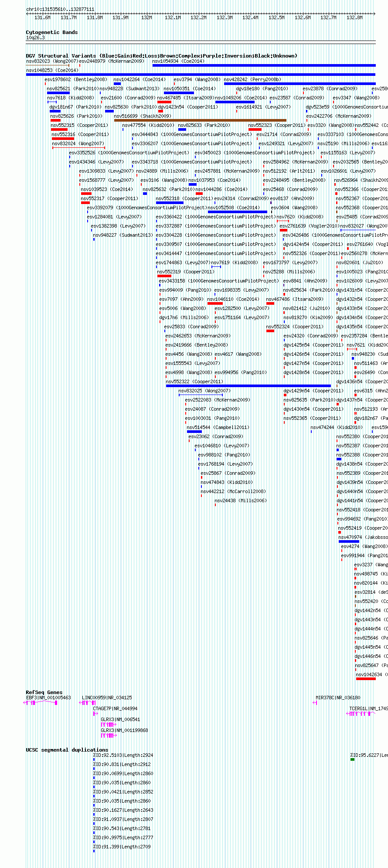Screen dimensions: 388x868
Task: Click the nsv428242 (Perry2008b) variant label
Action: coord(252,79)
